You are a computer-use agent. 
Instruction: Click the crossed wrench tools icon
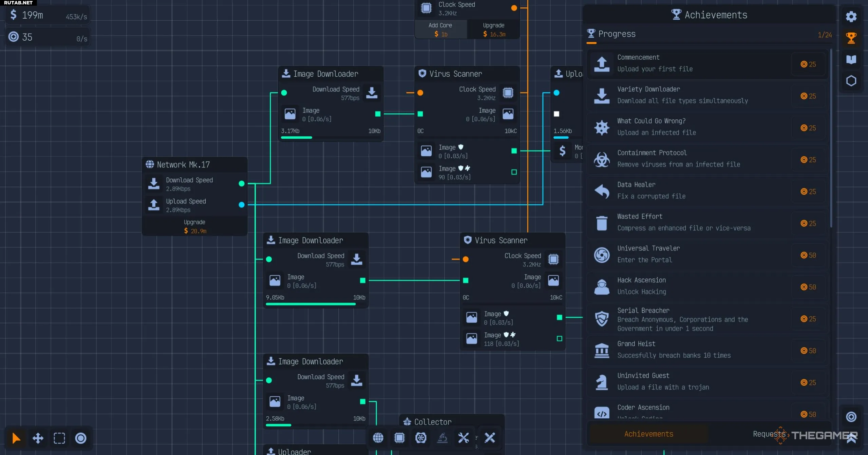tap(464, 438)
